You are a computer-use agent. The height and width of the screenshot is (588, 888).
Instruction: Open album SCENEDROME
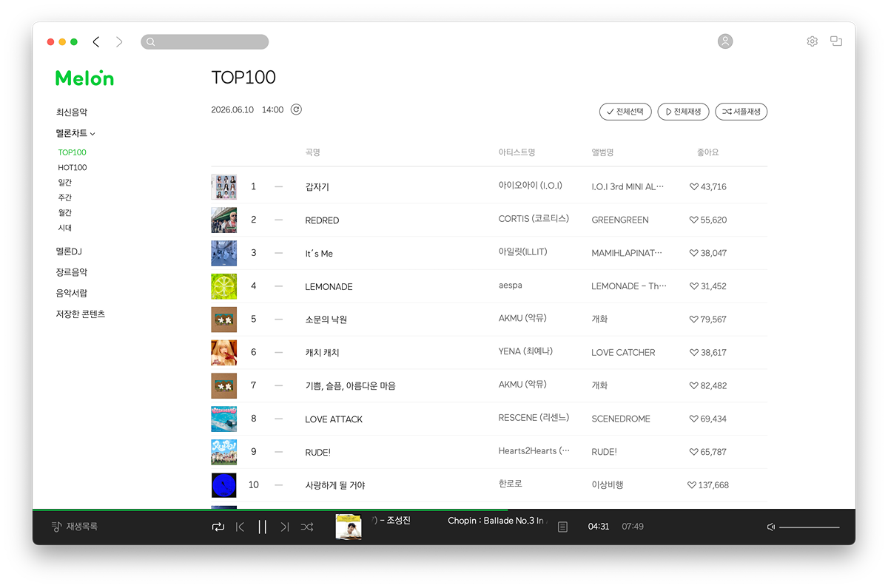[x=621, y=419]
